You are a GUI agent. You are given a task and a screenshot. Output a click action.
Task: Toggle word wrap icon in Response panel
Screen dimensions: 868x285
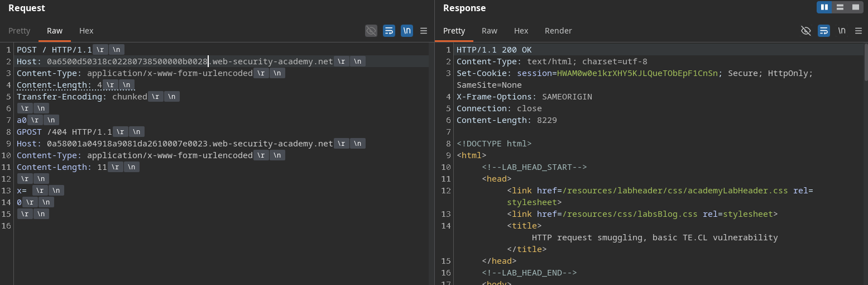[824, 31]
